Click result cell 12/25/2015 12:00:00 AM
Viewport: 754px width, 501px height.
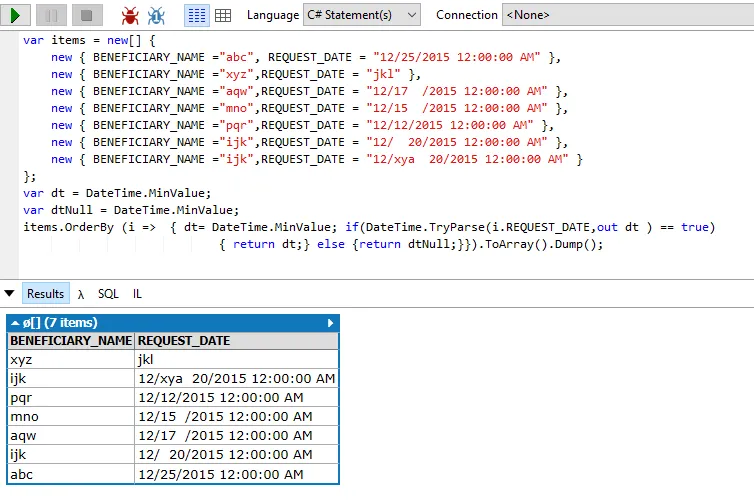click(x=237, y=474)
